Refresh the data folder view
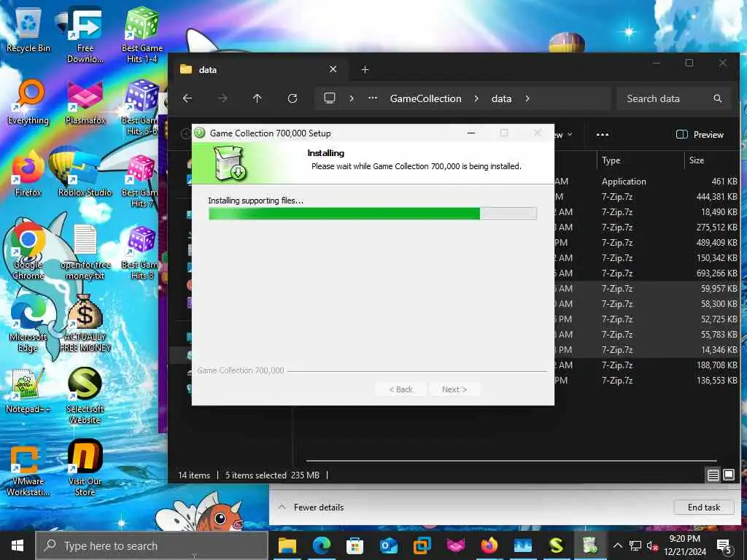Image resolution: width=747 pixels, height=560 pixels. [x=292, y=98]
